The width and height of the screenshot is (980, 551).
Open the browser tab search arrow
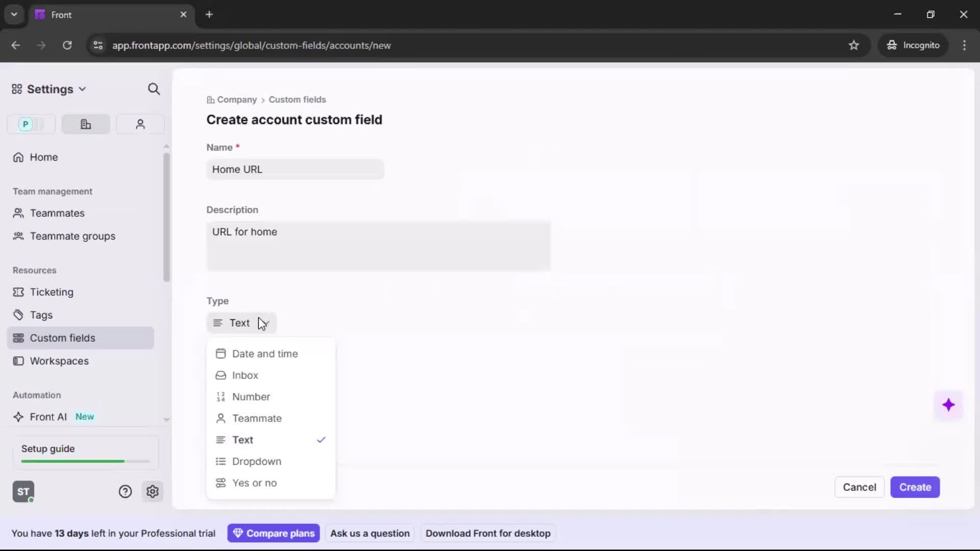click(14, 14)
